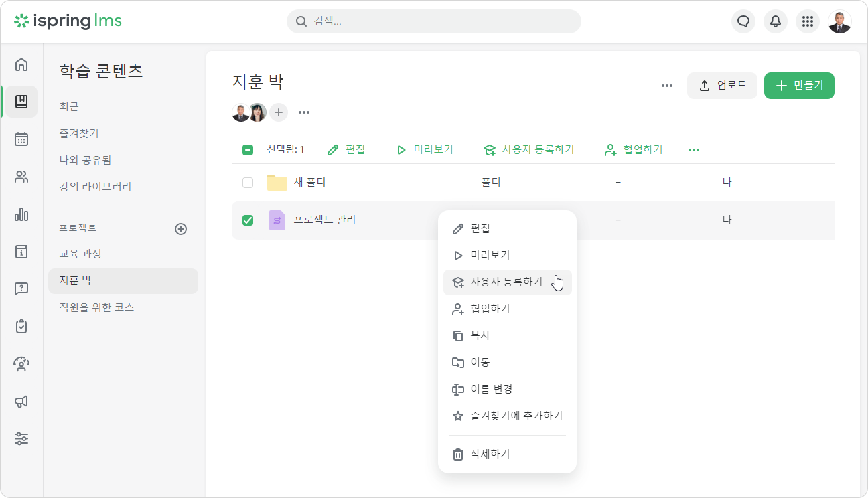
Task: Open the calendar icon in sidebar
Action: point(21,139)
